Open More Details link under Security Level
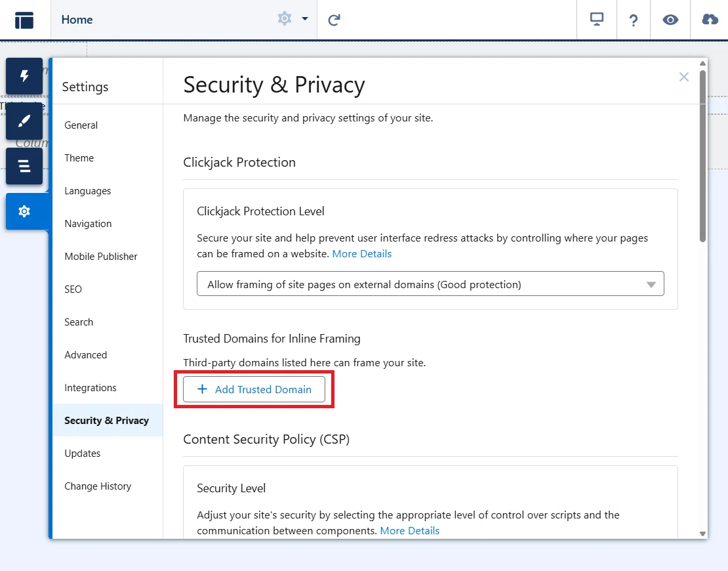The width and height of the screenshot is (728, 571). (x=409, y=530)
